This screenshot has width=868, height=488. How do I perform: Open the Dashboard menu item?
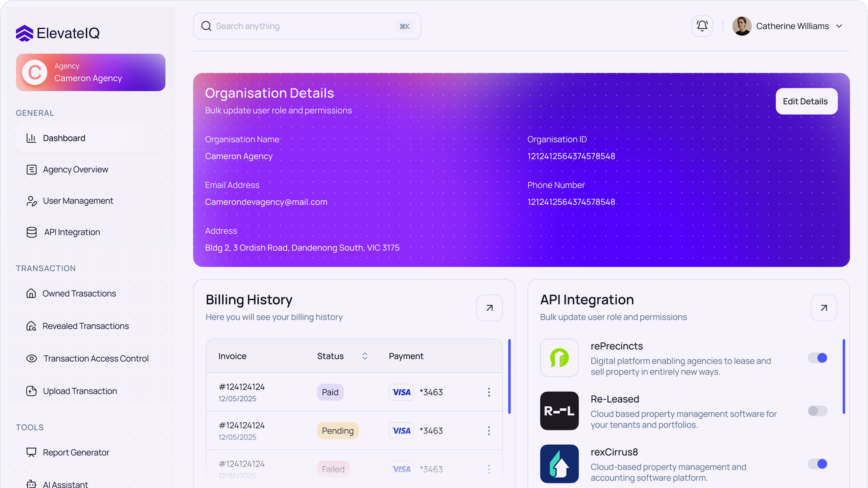click(91, 138)
